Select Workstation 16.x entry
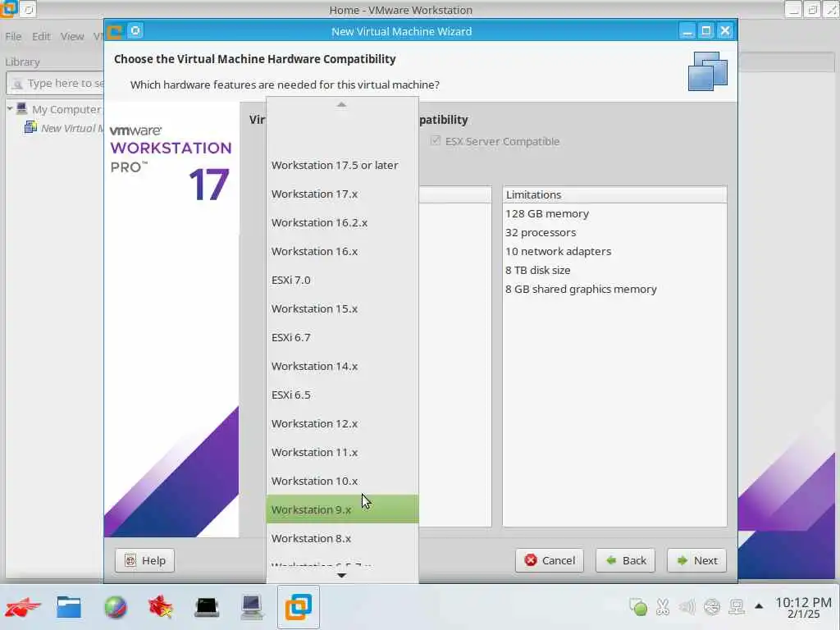840x630 pixels. 342,251
